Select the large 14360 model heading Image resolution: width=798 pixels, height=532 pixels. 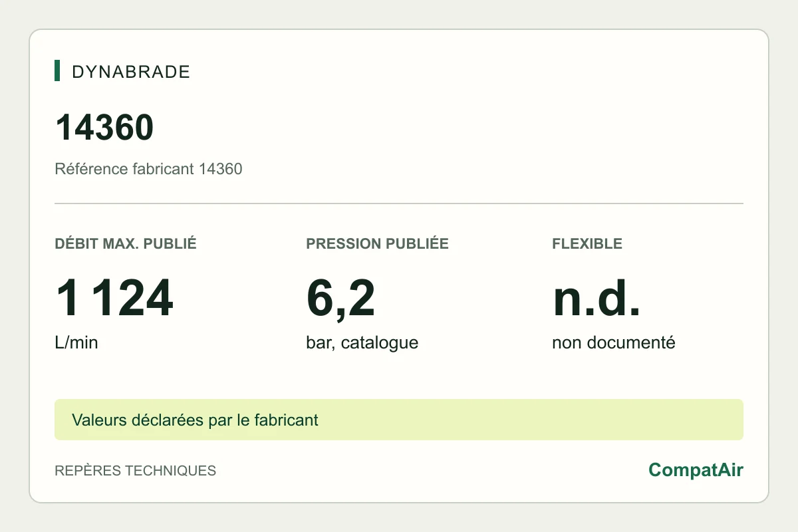pyautogui.click(x=104, y=128)
